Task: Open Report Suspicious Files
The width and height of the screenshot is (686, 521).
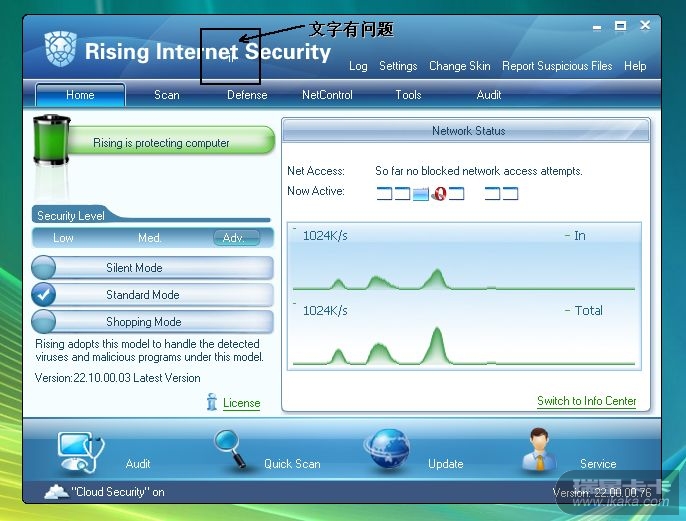Action: [x=557, y=66]
